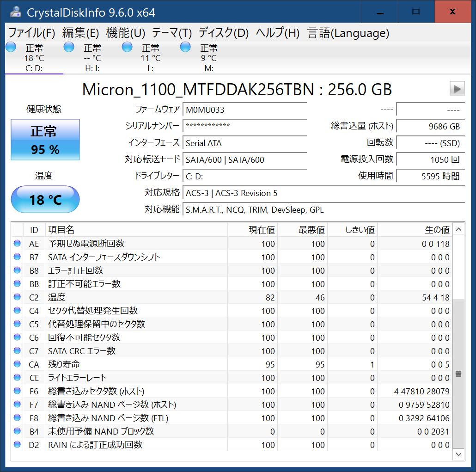The height and width of the screenshot is (472, 476).
Task: Click status dot of F7 NAND pages host row
Action: point(17,404)
